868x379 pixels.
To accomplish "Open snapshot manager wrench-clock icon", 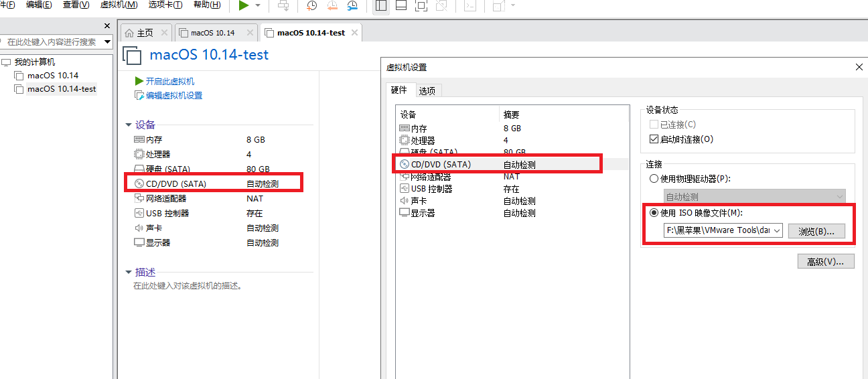I will click(352, 5).
